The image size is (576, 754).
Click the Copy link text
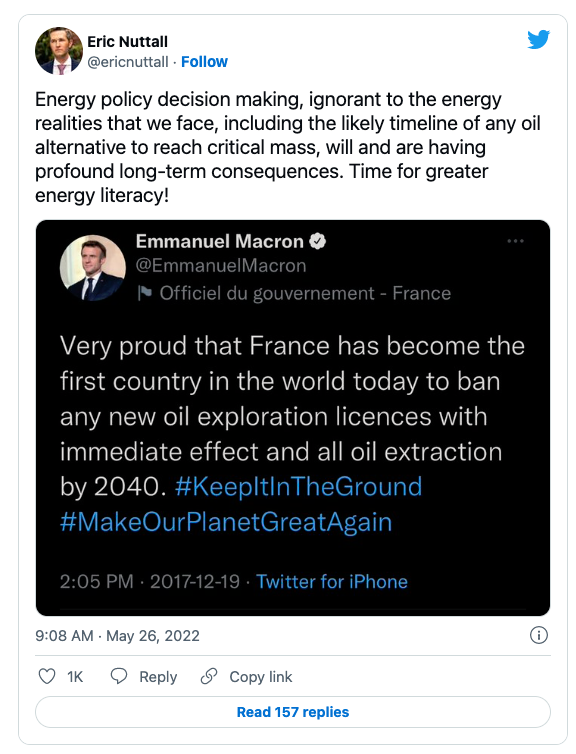[261, 677]
